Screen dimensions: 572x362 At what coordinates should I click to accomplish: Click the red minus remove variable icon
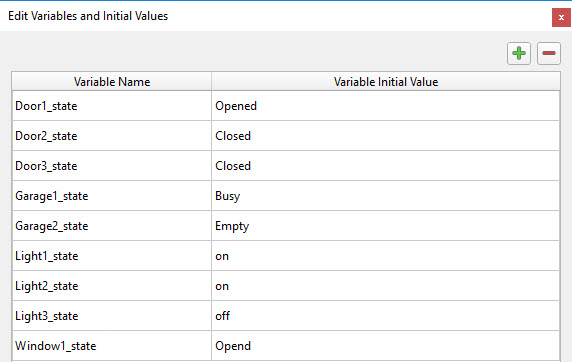tap(549, 54)
